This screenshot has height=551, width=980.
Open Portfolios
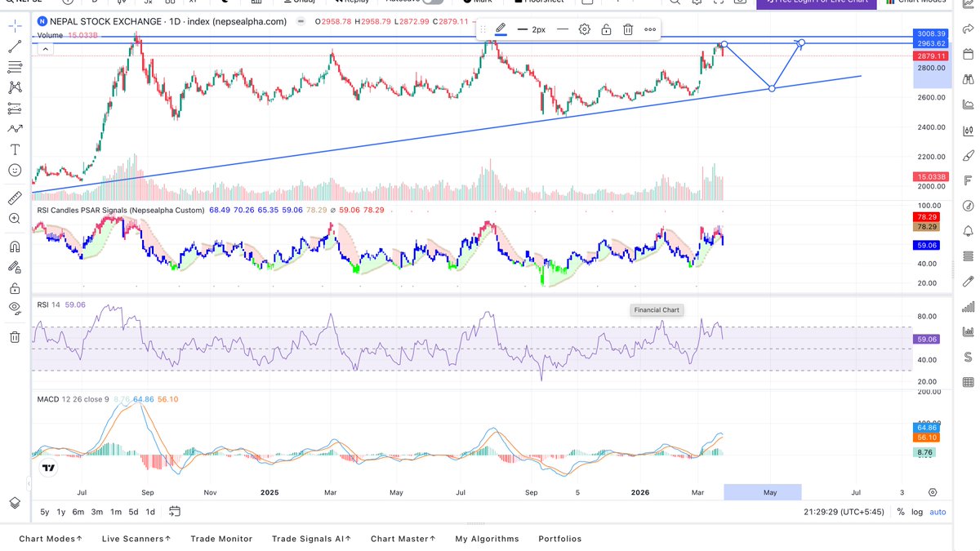[559, 539]
